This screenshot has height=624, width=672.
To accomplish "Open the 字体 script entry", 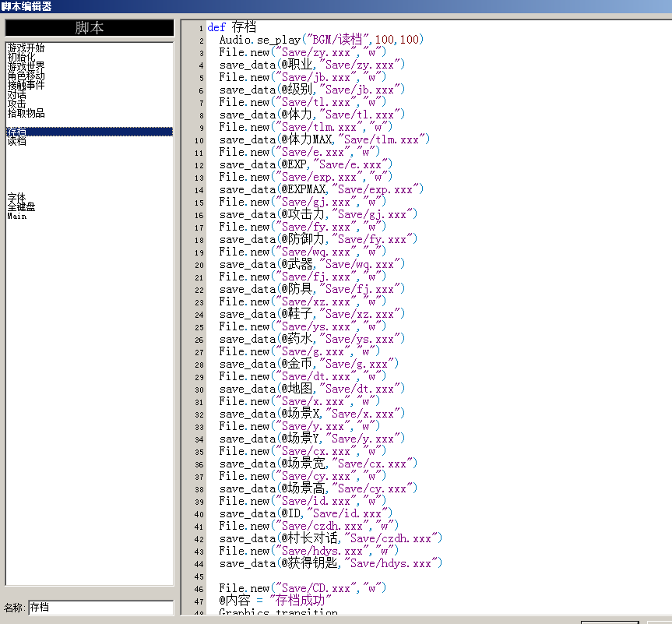I will 16,198.
